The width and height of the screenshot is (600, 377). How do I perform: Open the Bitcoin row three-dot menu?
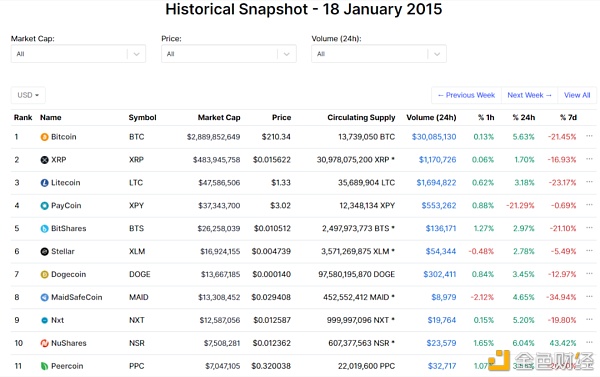click(x=589, y=136)
